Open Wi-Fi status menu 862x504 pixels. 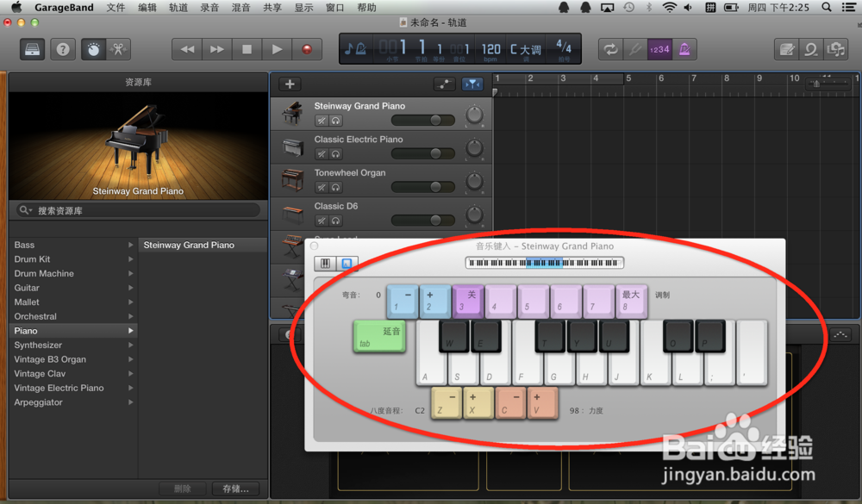(669, 7)
